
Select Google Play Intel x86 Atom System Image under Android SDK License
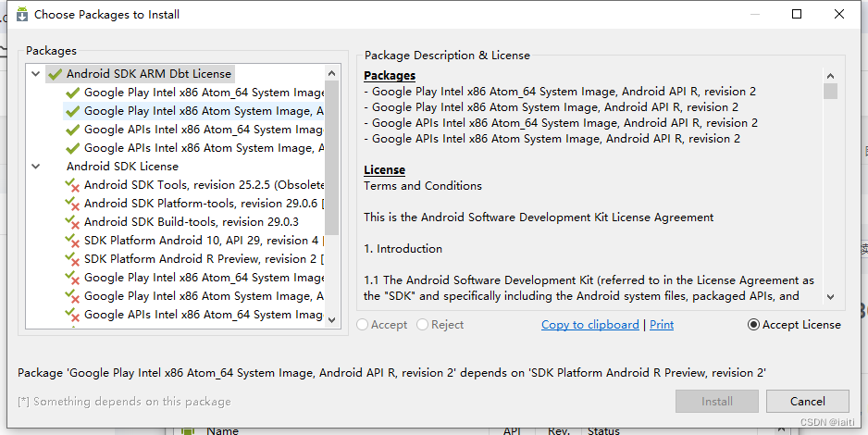tap(204, 296)
